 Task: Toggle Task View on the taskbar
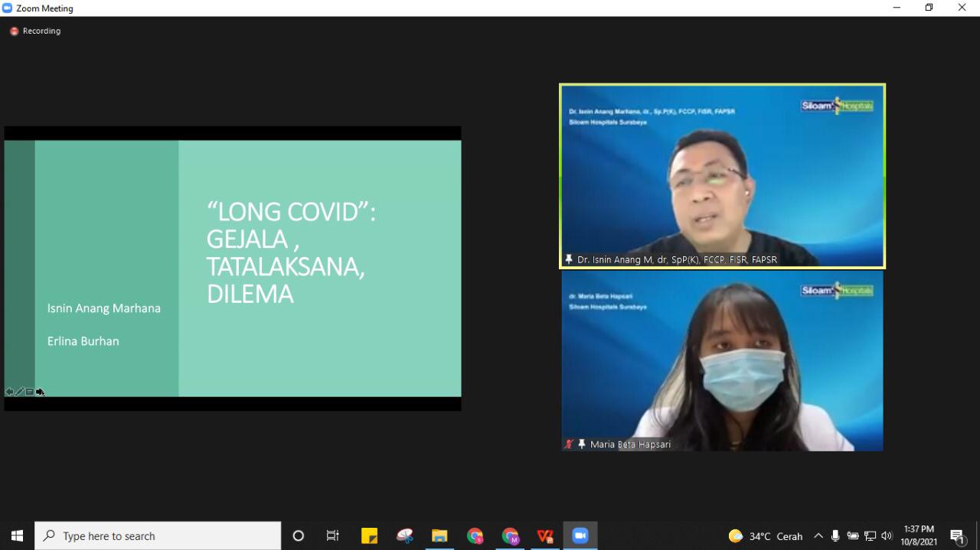coord(333,535)
